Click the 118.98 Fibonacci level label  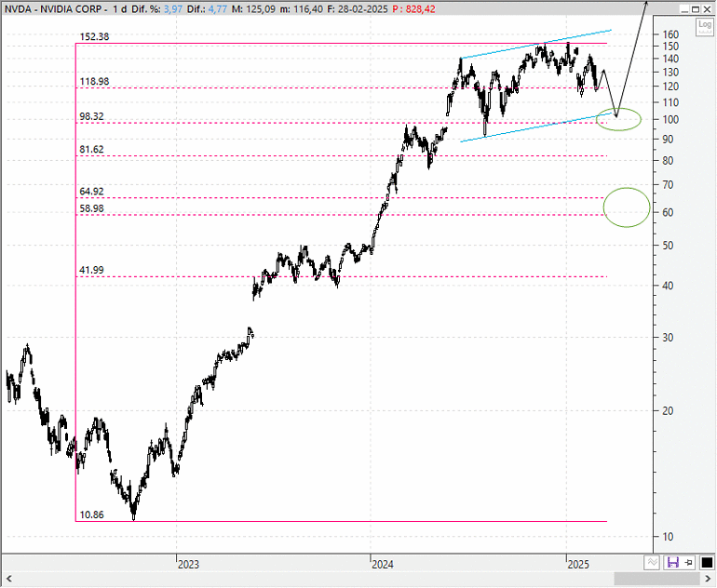point(94,81)
